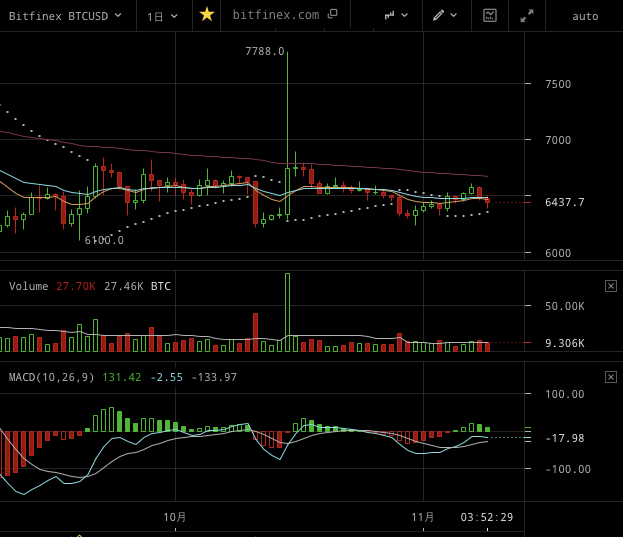Open the chart type candlestick dropdown

pyautogui.click(x=396, y=15)
